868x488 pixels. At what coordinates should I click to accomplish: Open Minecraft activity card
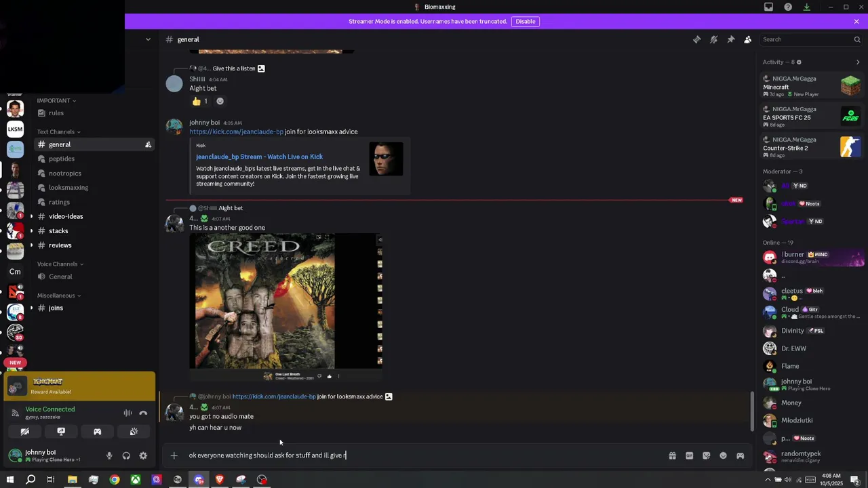(x=811, y=86)
